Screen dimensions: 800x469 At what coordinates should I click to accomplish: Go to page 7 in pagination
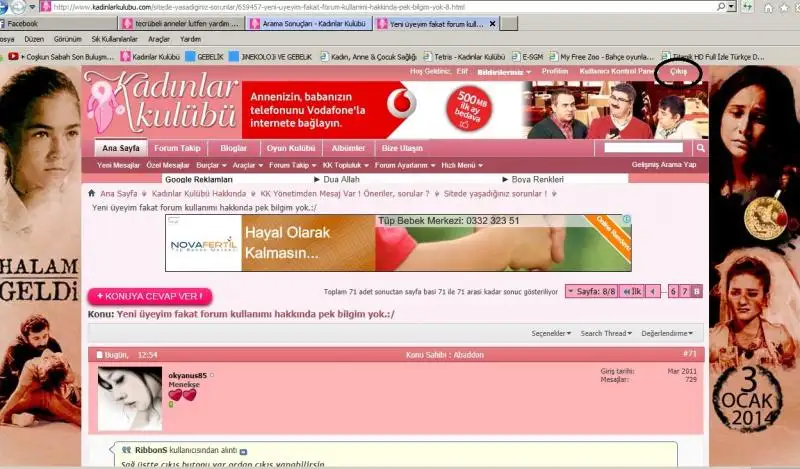click(685, 292)
